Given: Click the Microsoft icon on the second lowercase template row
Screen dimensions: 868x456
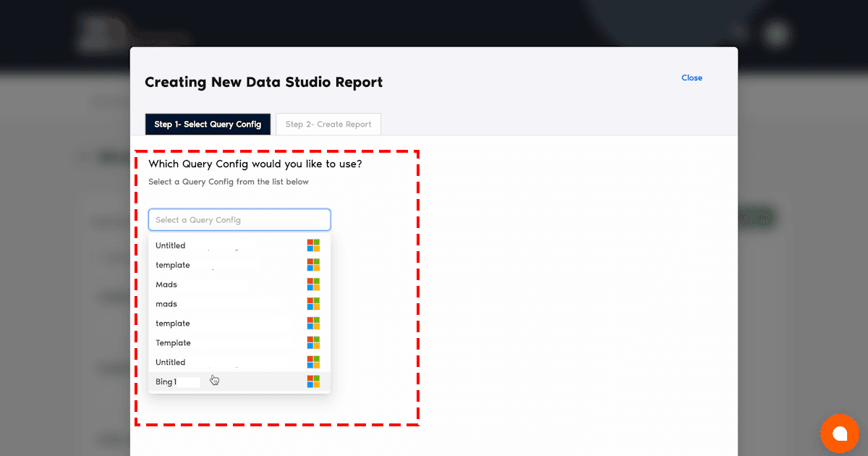Looking at the screenshot, I should 313,324.
